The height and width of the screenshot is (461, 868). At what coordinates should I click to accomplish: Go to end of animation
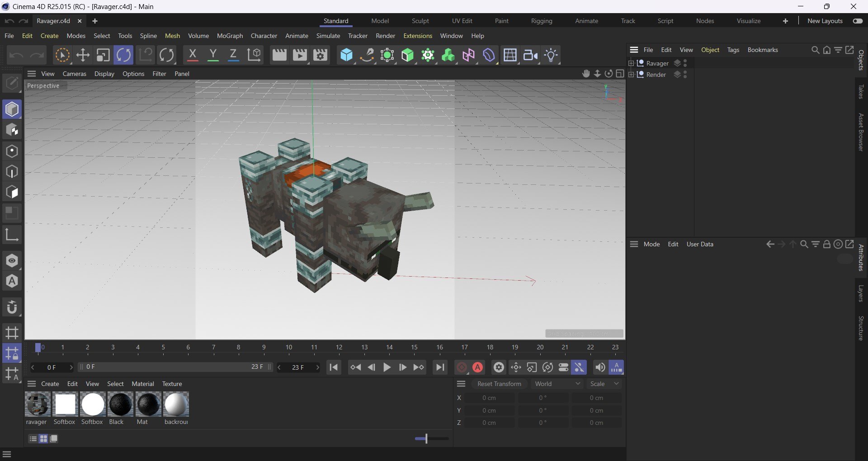click(x=440, y=367)
